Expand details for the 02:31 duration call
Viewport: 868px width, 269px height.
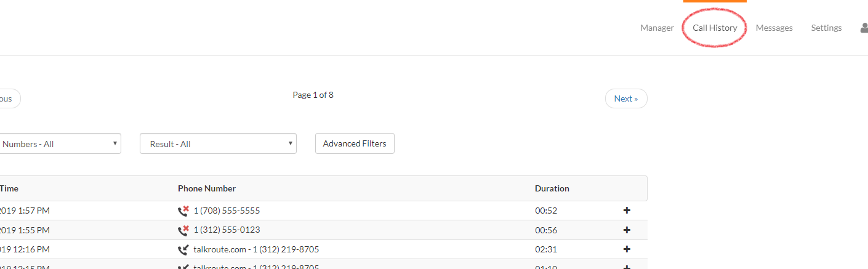point(627,249)
